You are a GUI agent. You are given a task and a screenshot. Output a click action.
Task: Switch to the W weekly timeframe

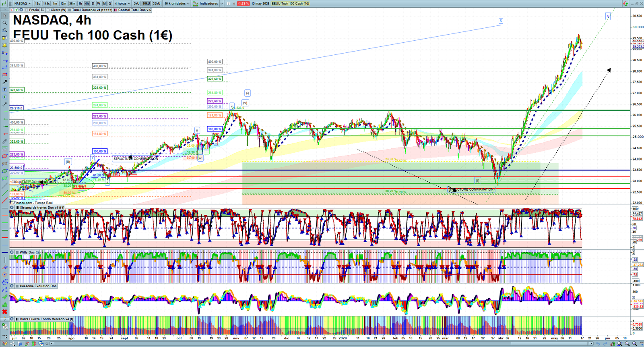point(99,3)
